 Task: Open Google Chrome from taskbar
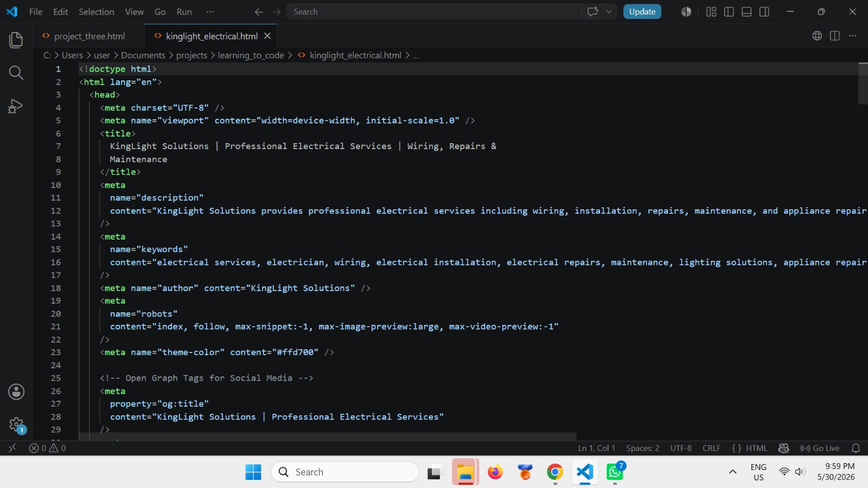pos(554,472)
